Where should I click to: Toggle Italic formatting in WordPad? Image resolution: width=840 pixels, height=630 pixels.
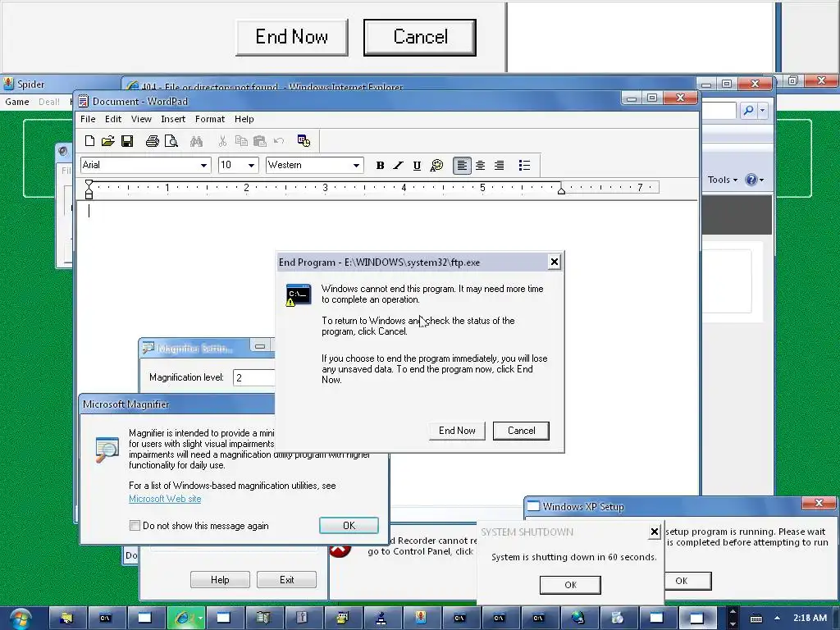coord(398,166)
